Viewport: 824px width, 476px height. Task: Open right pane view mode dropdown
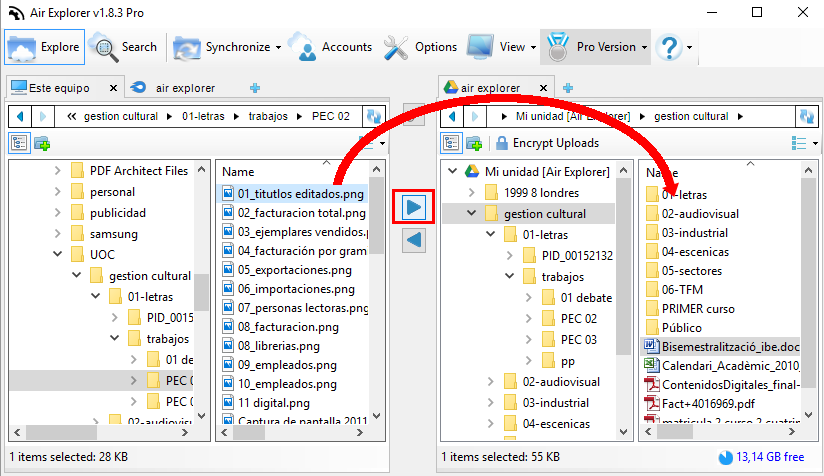tap(815, 143)
